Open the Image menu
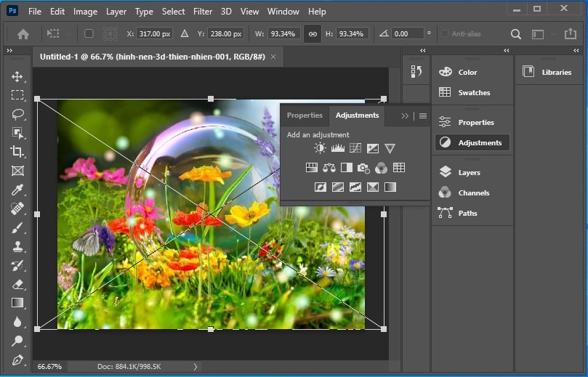The image size is (588, 377). tap(85, 12)
